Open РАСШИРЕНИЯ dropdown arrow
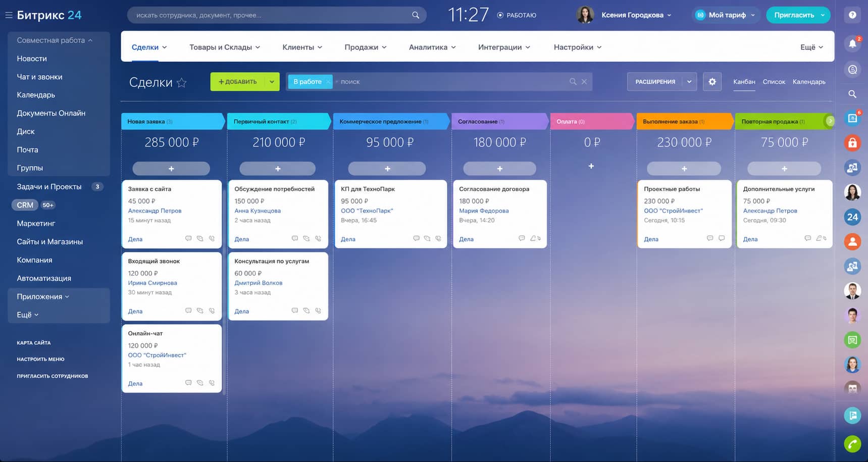 (689, 82)
